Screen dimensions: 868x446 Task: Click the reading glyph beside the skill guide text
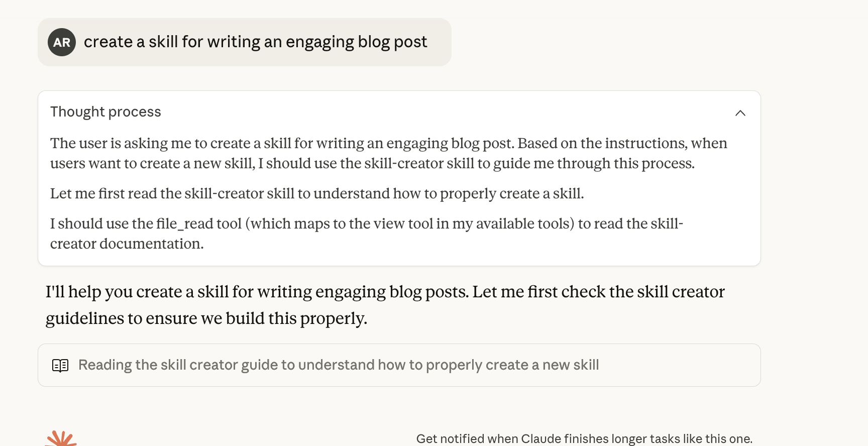tap(61, 365)
